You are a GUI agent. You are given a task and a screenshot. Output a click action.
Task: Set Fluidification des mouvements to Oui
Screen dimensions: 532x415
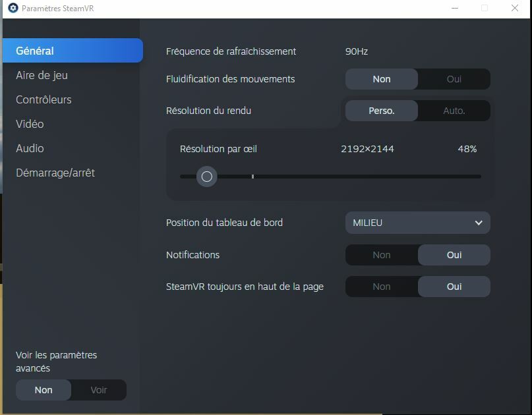(x=454, y=79)
